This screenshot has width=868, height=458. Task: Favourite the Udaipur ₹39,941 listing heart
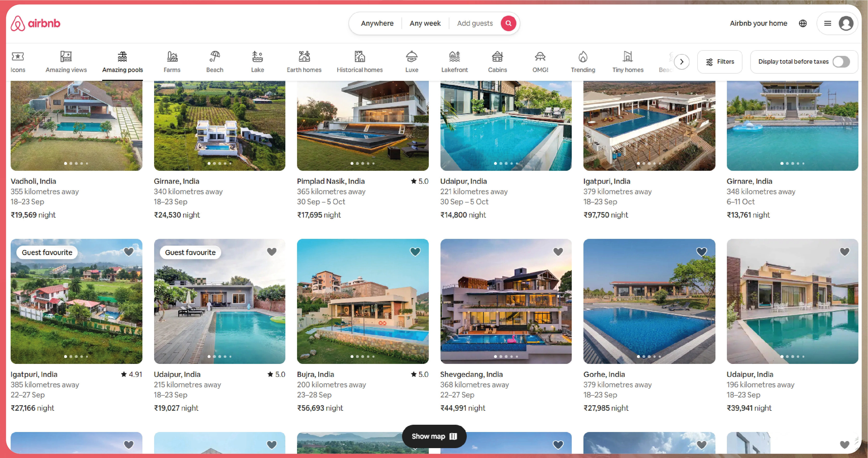coord(844,251)
